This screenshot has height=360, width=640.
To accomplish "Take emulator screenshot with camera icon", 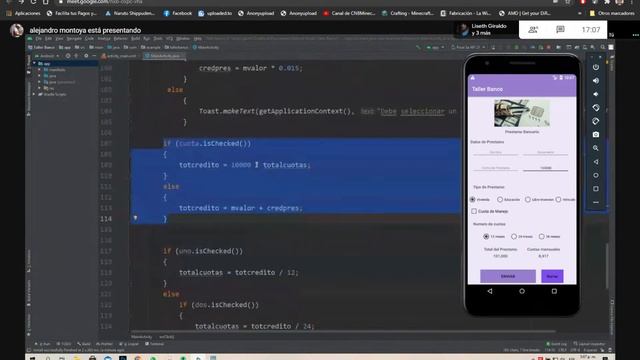I will click(596, 135).
